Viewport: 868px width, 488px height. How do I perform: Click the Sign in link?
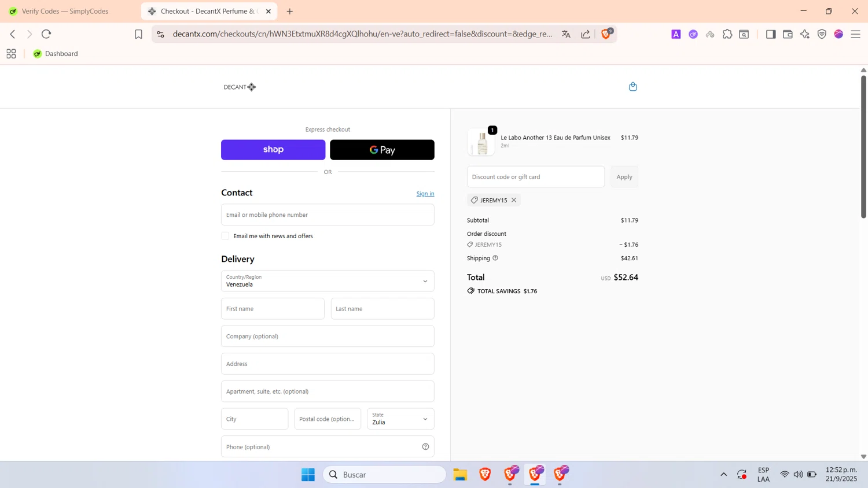425,194
